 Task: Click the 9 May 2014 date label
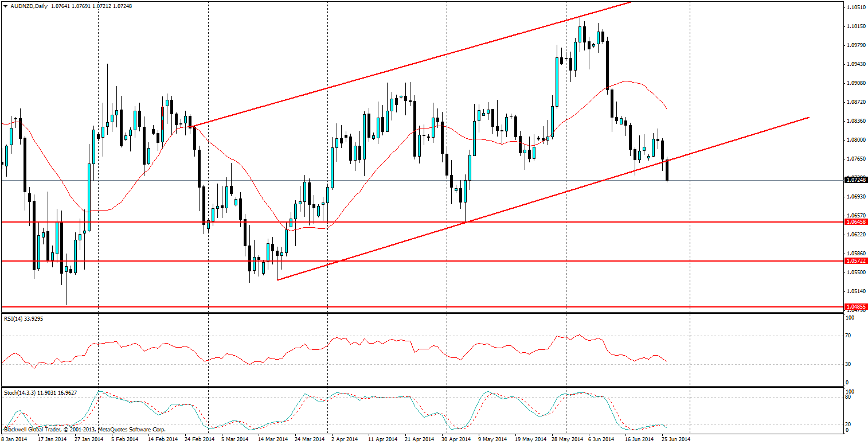coord(492,439)
